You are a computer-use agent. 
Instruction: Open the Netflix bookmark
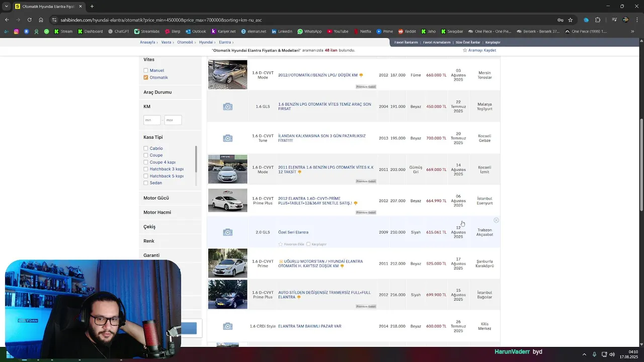[362, 31]
